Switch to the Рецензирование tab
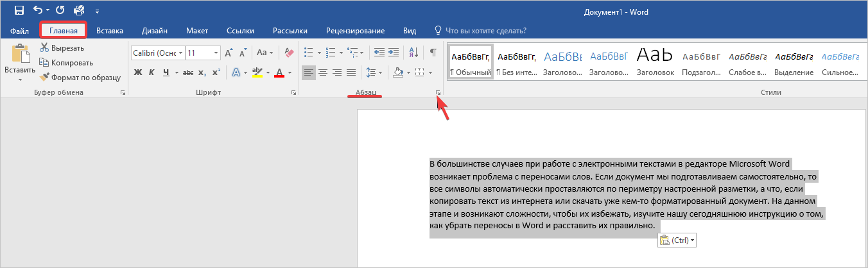 [x=355, y=30]
